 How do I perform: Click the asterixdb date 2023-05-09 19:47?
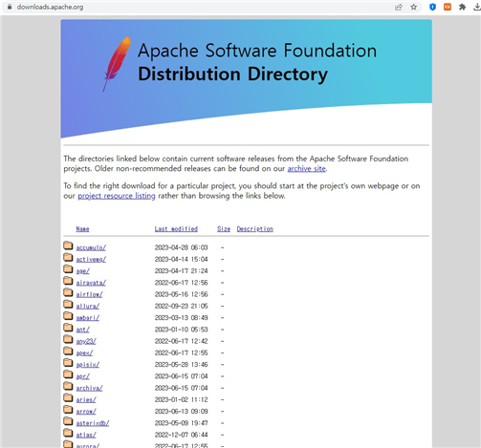click(181, 423)
